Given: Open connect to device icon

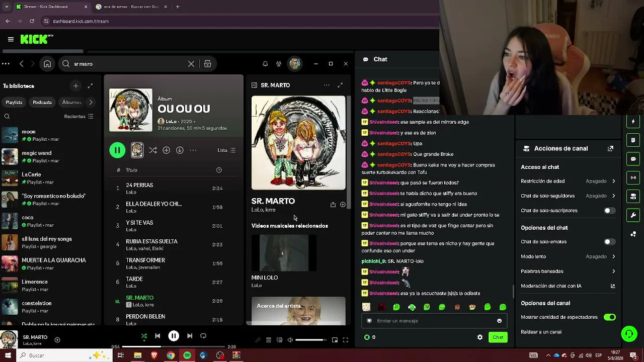Looking at the screenshot, I should tap(279, 340).
